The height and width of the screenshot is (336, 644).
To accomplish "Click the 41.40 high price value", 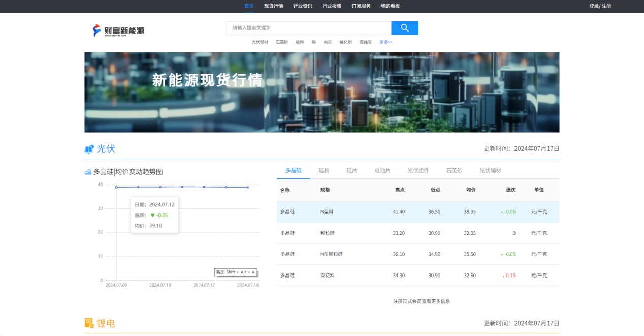I will click(x=399, y=212).
